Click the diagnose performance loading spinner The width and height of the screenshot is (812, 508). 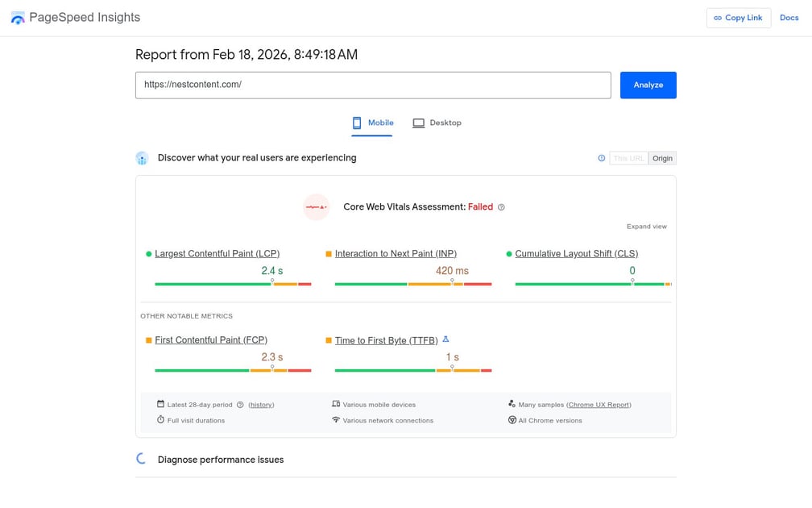[142, 459]
